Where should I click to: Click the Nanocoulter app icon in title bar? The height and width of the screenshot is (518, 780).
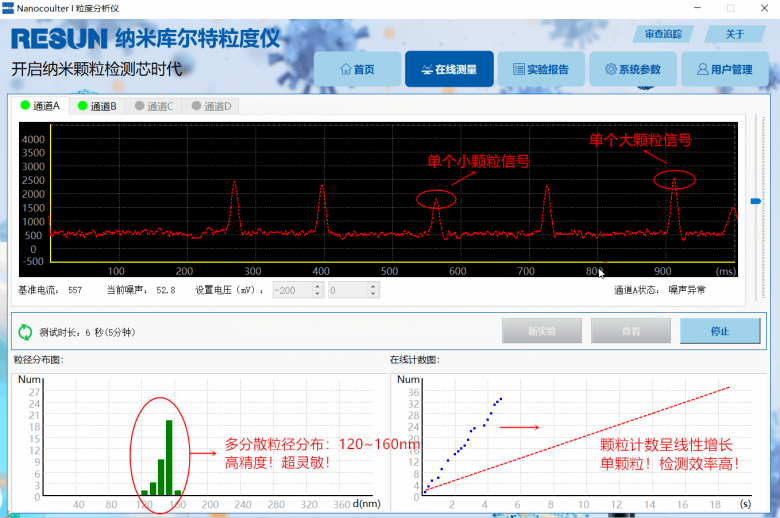(8, 8)
